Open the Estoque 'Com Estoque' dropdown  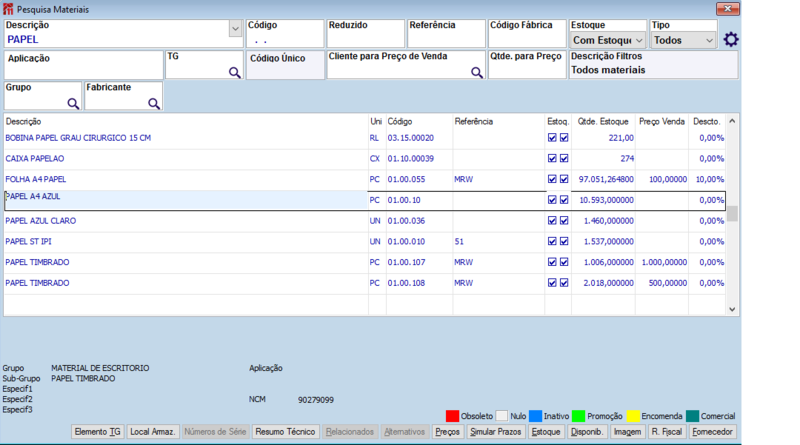point(608,40)
